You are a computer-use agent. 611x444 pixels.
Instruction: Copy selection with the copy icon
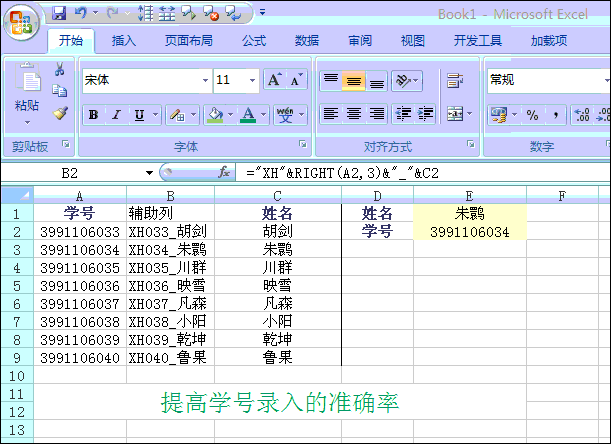[60, 91]
